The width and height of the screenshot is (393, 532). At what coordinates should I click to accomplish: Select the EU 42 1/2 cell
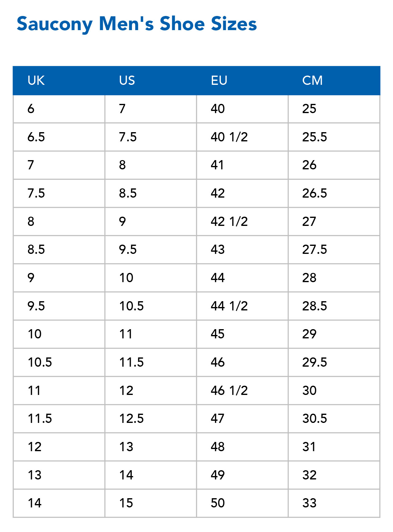click(242, 222)
